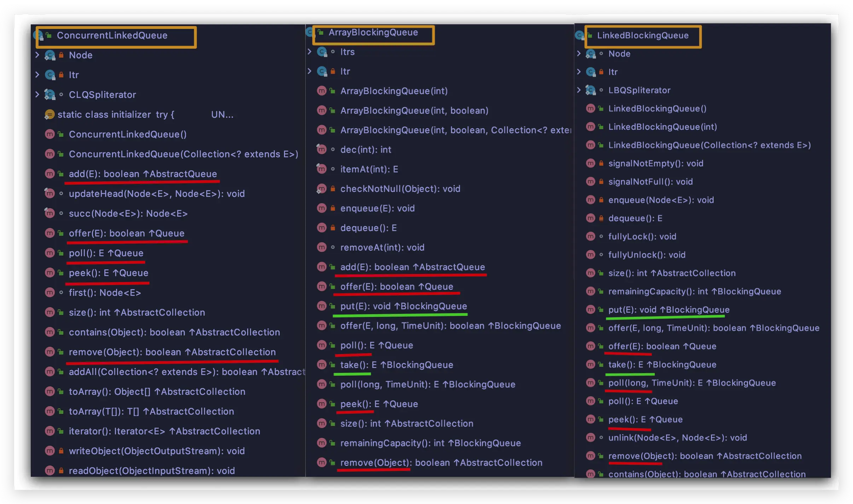Click the lock icon beside dequeue(): E in ArrayBlockingQueue
This screenshot has width=853, height=504.
[333, 228]
